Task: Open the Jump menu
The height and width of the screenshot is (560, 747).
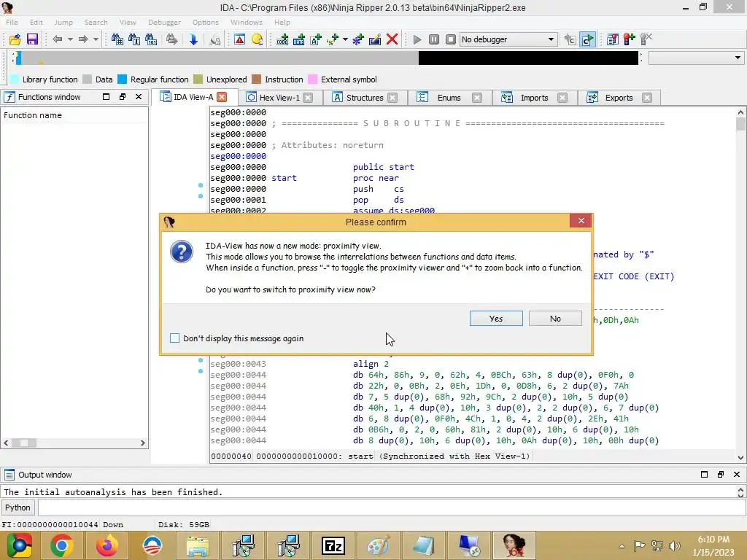Action: [x=63, y=23]
